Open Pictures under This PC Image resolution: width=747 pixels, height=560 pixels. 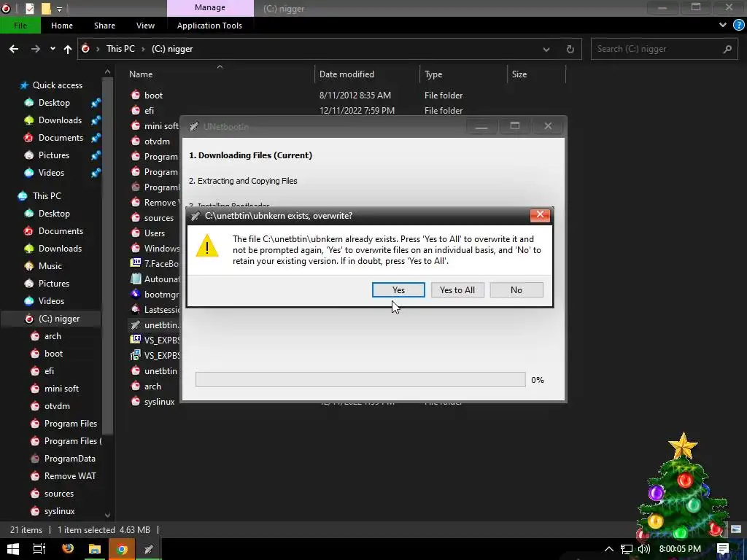(54, 284)
